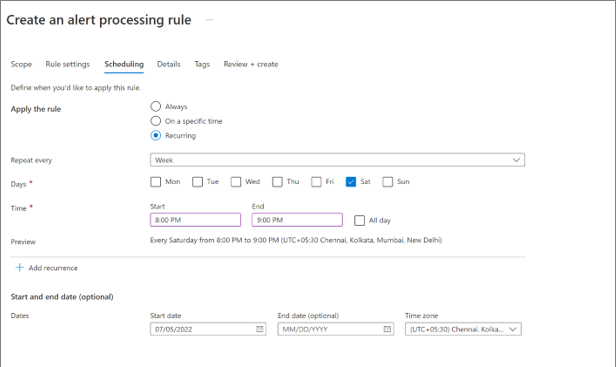The height and width of the screenshot is (367, 616).
Task: Click the End time field showing 9:00 PM
Action: click(297, 220)
